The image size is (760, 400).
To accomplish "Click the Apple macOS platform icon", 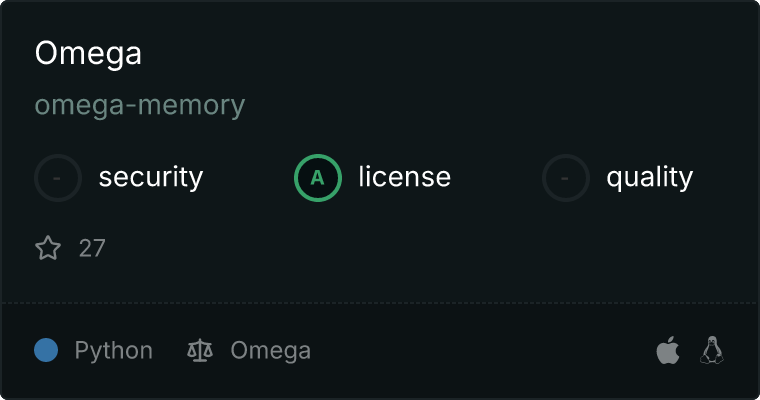I will click(667, 351).
